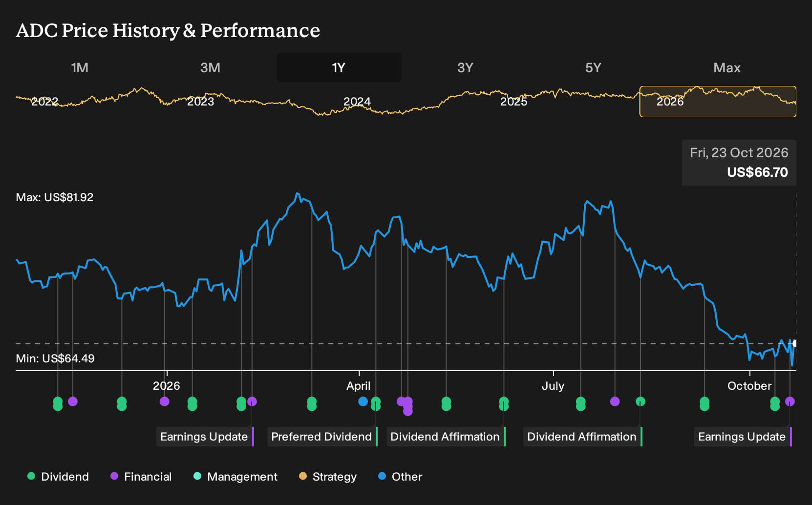
Task: Show the 5Y price history
Action: coord(593,67)
